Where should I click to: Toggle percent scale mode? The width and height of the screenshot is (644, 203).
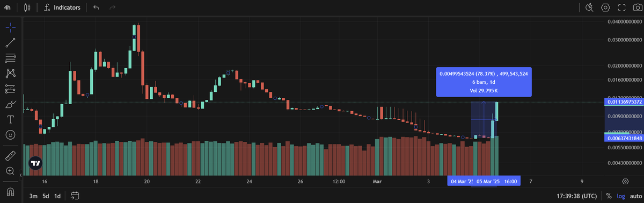click(609, 195)
